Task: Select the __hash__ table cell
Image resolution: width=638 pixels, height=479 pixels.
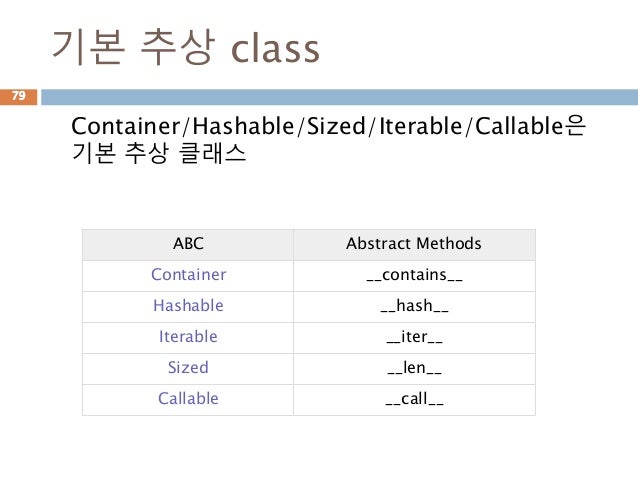Action: 413,305
